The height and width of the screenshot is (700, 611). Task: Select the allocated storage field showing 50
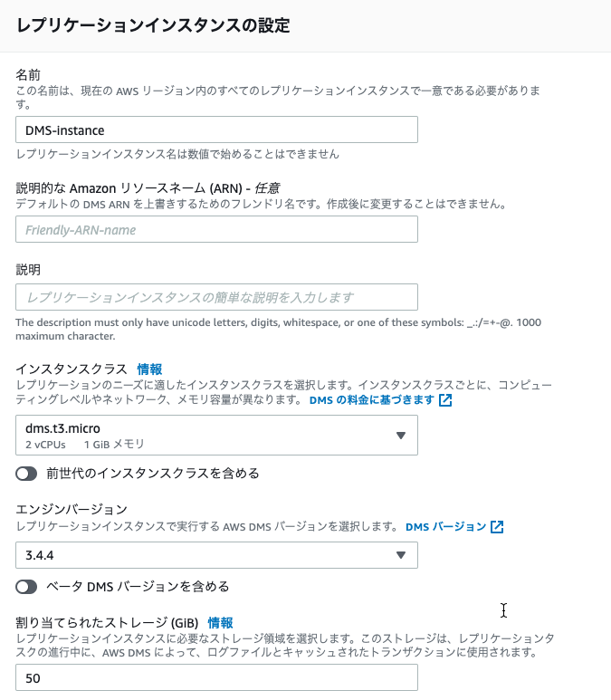pos(217,677)
